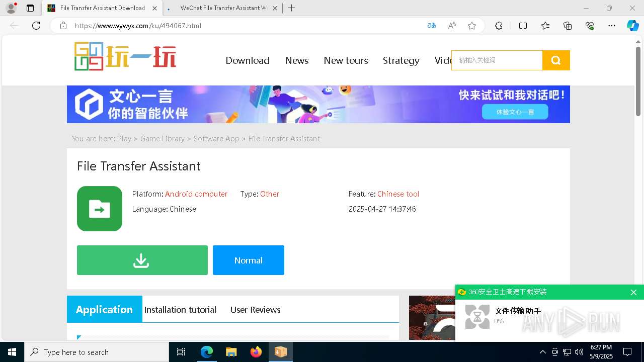The width and height of the screenshot is (644, 362).
Task: Open the News menu item
Action: [297, 60]
